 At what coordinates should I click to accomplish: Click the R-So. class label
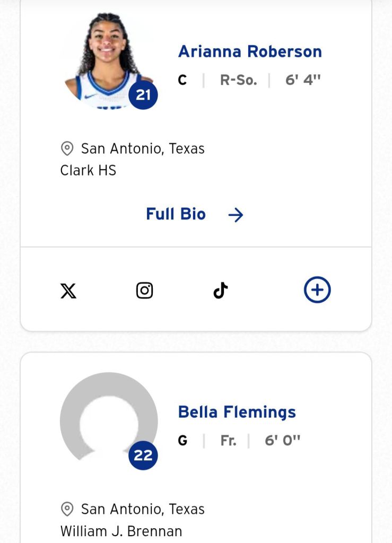pos(239,80)
